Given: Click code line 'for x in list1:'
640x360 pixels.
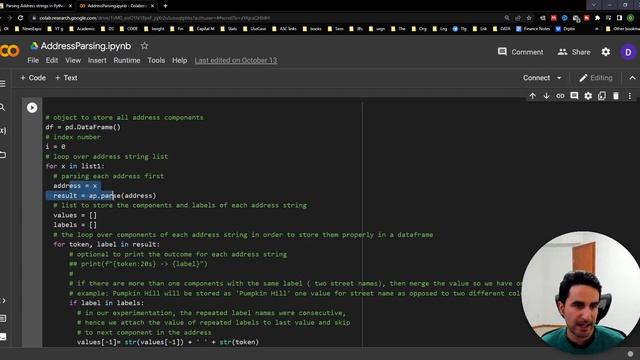Looking at the screenshot, I should [x=75, y=166].
